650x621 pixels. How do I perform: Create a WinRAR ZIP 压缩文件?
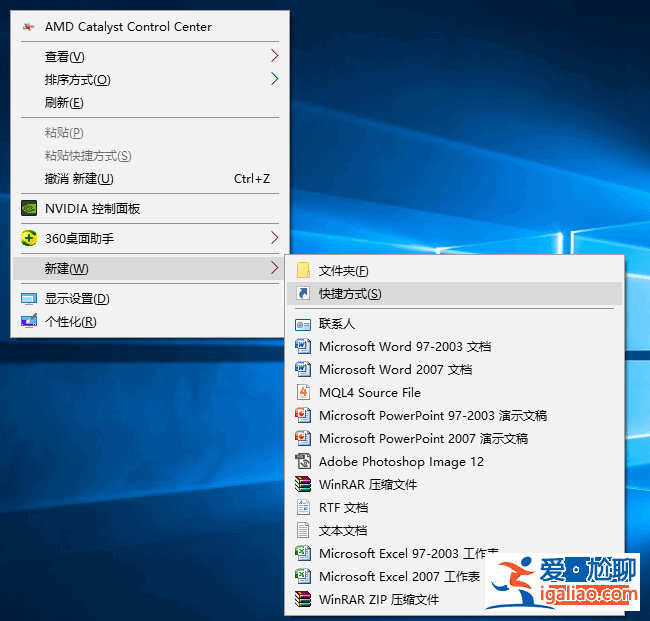454,599
